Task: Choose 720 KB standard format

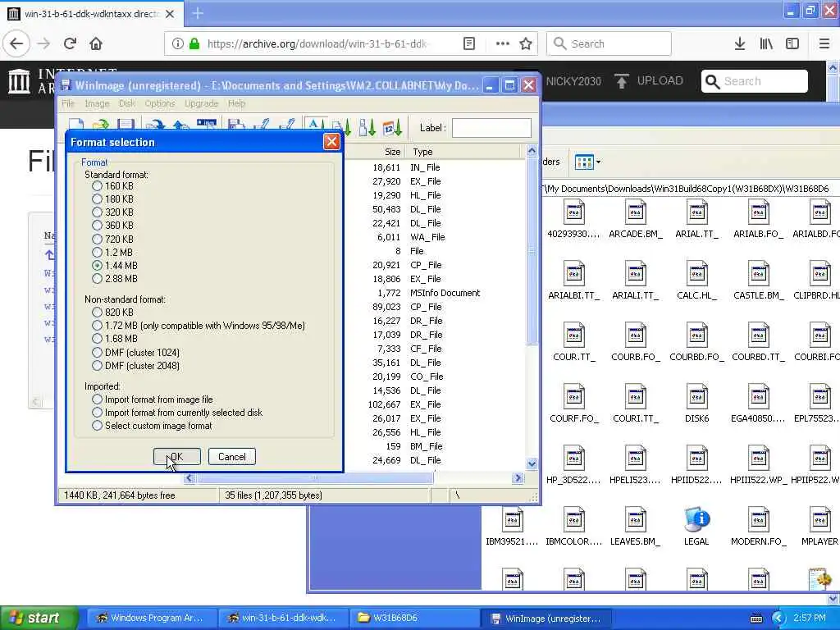Action: [x=97, y=239]
